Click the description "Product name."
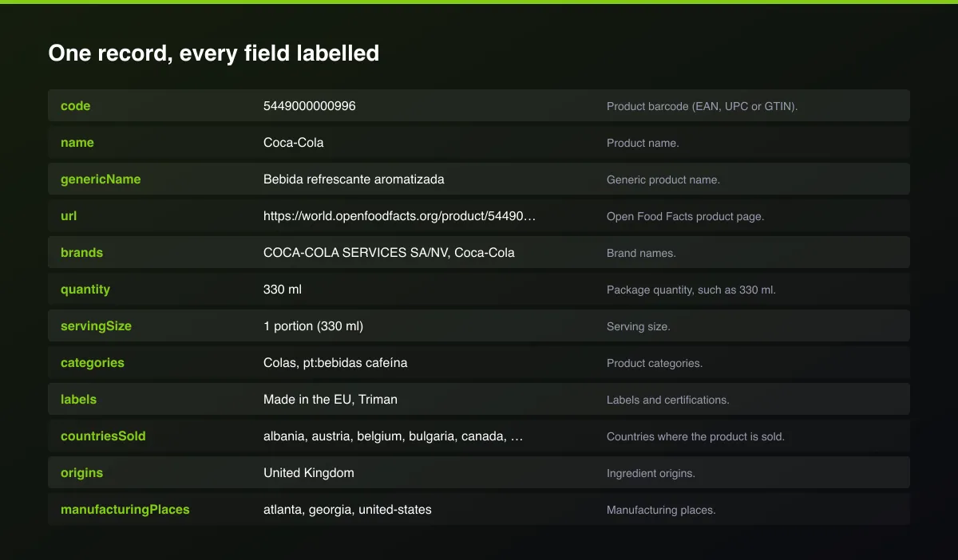958x560 pixels. pyautogui.click(x=643, y=143)
